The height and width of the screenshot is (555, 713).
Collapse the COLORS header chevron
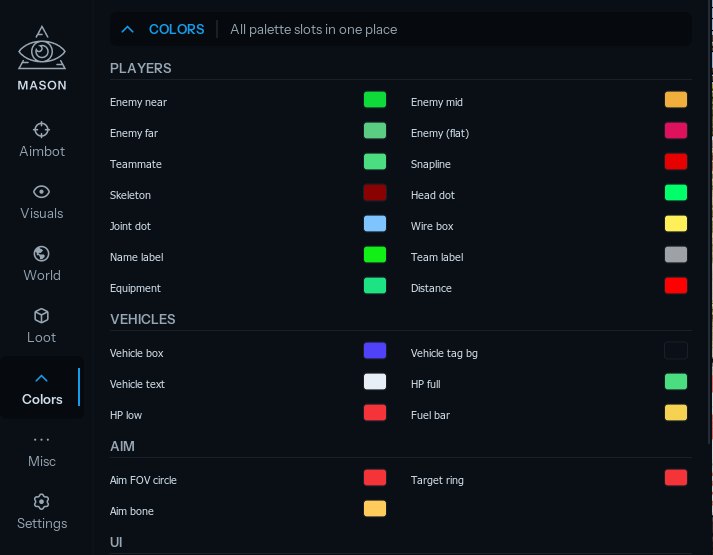point(127,30)
